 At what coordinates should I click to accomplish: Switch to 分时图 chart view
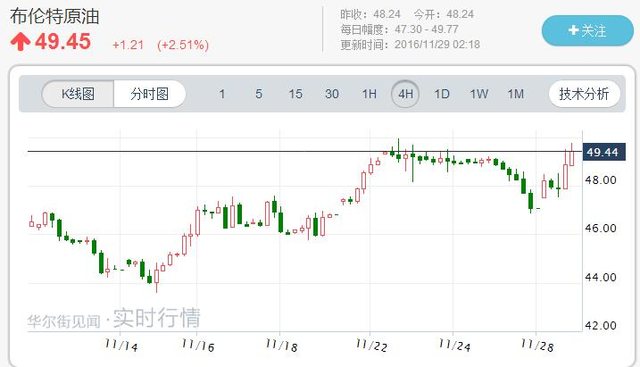tap(149, 94)
